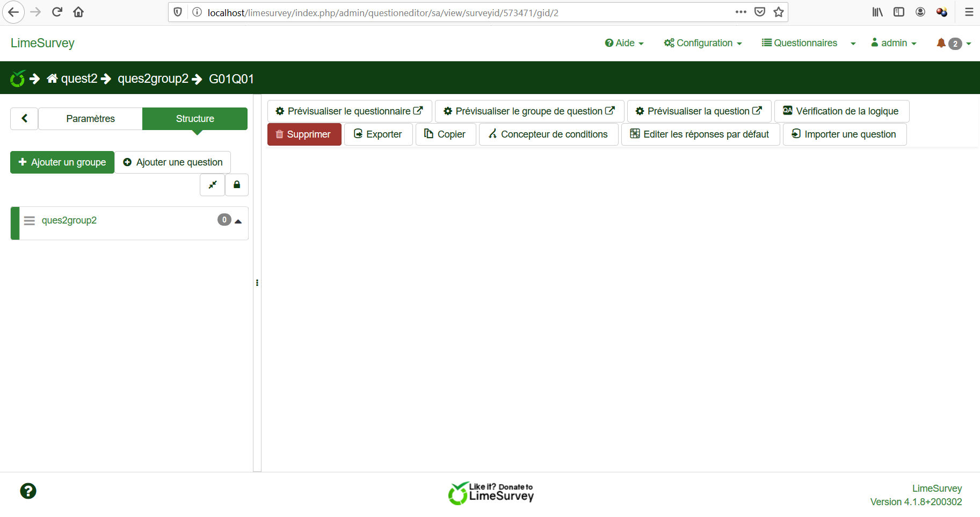Click Prévisualiser le groupe de question
Screen dimensions: 980x517
coord(529,111)
